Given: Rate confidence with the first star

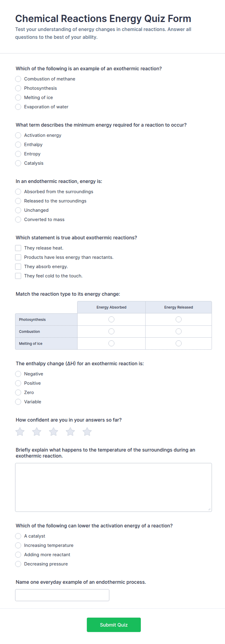Looking at the screenshot, I should point(20,432).
